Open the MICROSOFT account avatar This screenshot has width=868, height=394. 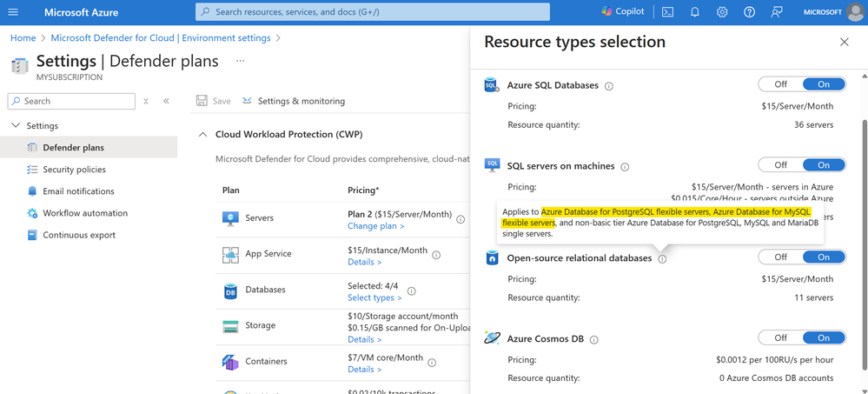pyautogui.click(x=855, y=12)
